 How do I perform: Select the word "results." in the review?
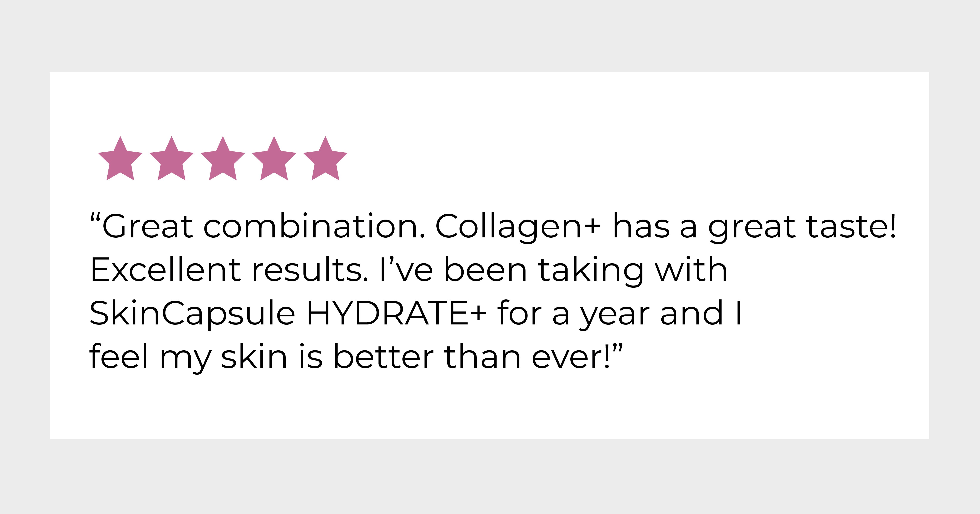click(310, 270)
